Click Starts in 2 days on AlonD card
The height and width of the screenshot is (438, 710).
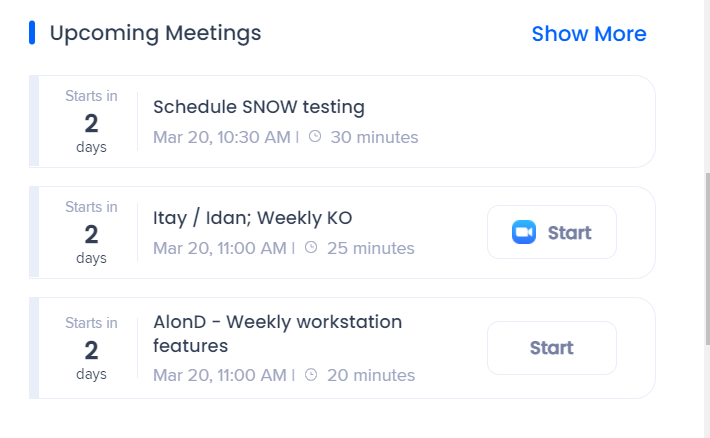click(91, 348)
